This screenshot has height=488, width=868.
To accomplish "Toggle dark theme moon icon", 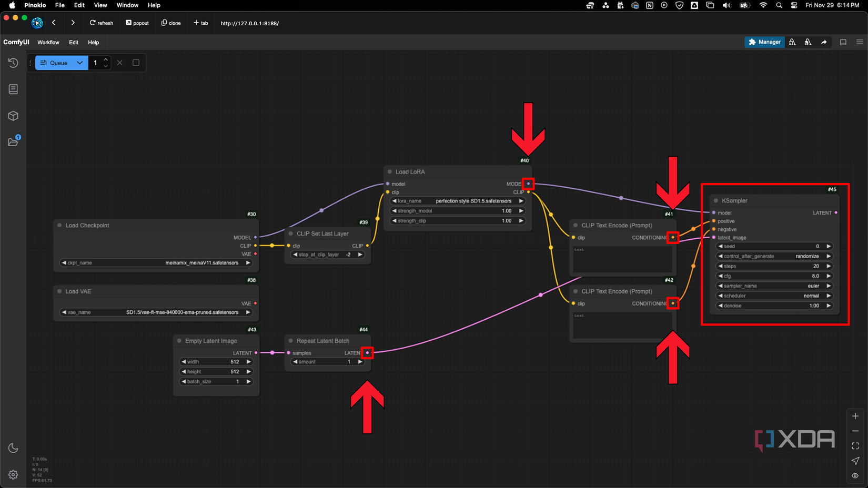I will [13, 448].
